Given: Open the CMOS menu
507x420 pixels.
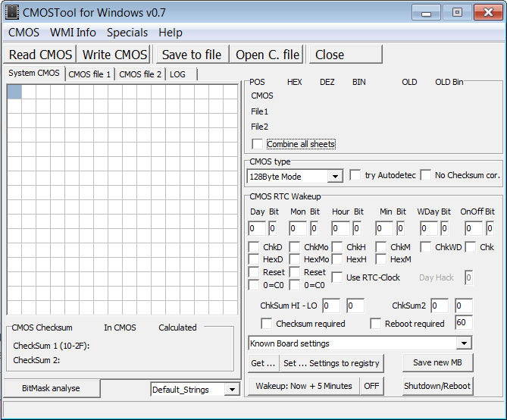Looking at the screenshot, I should point(23,33).
